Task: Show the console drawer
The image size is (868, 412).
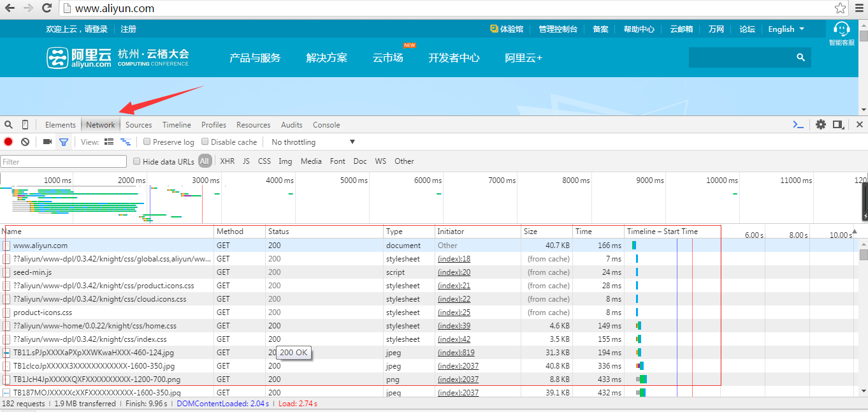Action: point(798,124)
